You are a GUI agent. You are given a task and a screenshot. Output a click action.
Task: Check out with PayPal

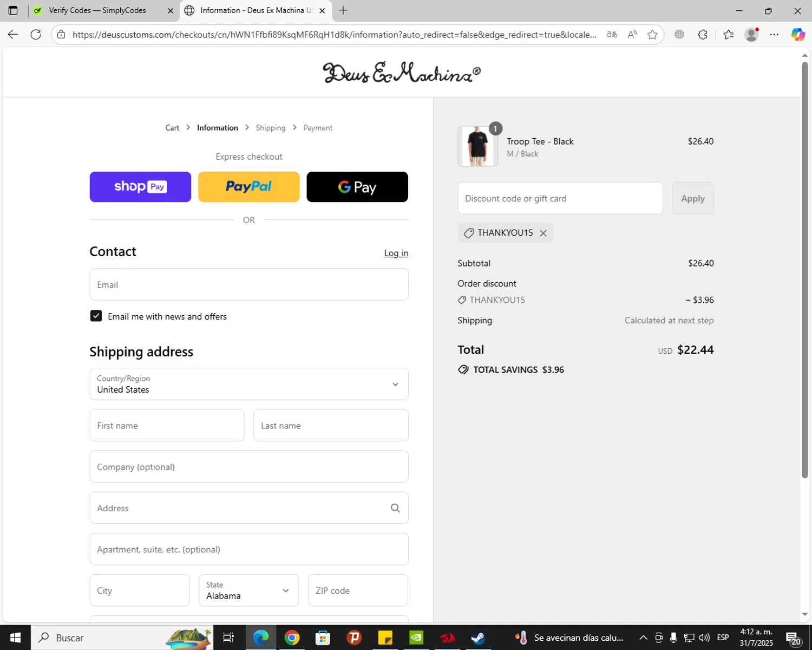(248, 187)
